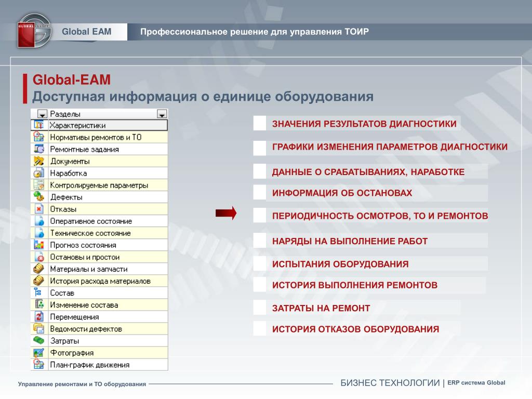This screenshot has height=399, width=532.
Task: Select Остановы и простои section
Action: pos(99,257)
